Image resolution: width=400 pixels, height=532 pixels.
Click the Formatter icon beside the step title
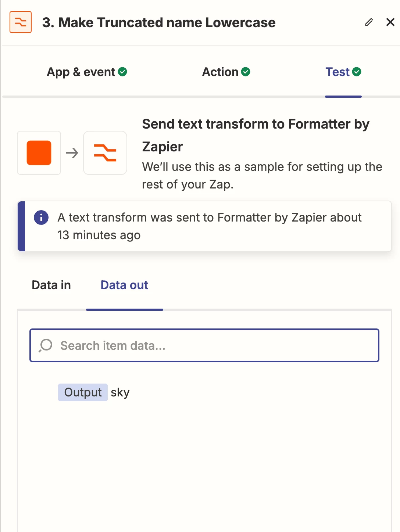tap(21, 22)
